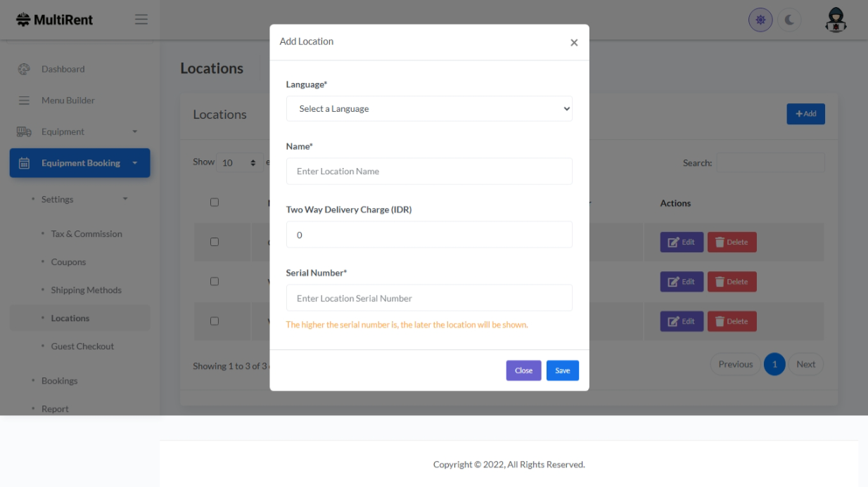Image resolution: width=868 pixels, height=487 pixels.
Task: Open the Show entries count dropdown
Action: pyautogui.click(x=239, y=163)
